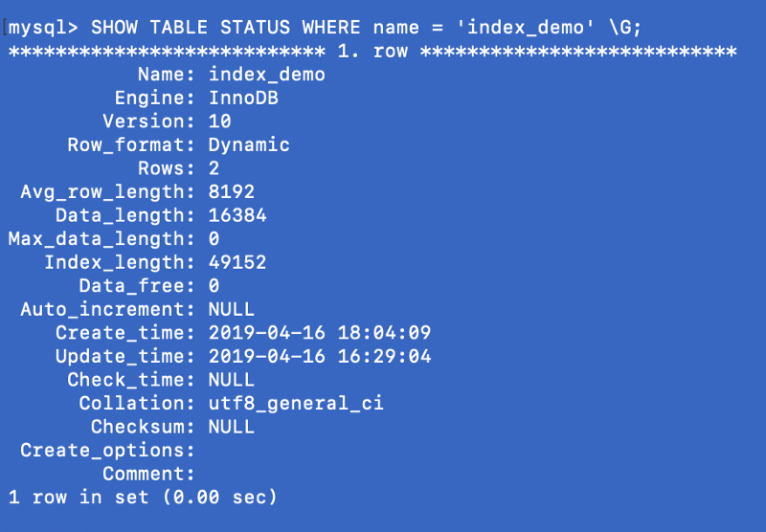Click the mysql> prompt text
This screenshot has width=766, height=532.
[x=44, y=28]
